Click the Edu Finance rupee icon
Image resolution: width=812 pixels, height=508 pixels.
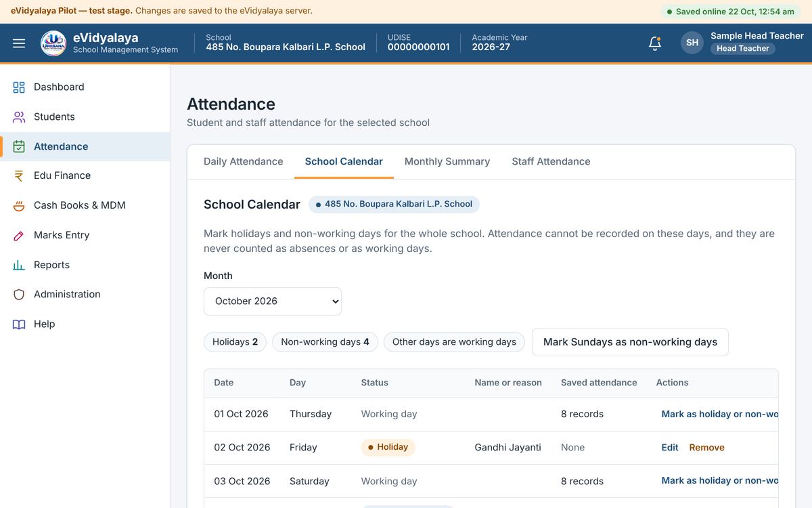(x=19, y=176)
